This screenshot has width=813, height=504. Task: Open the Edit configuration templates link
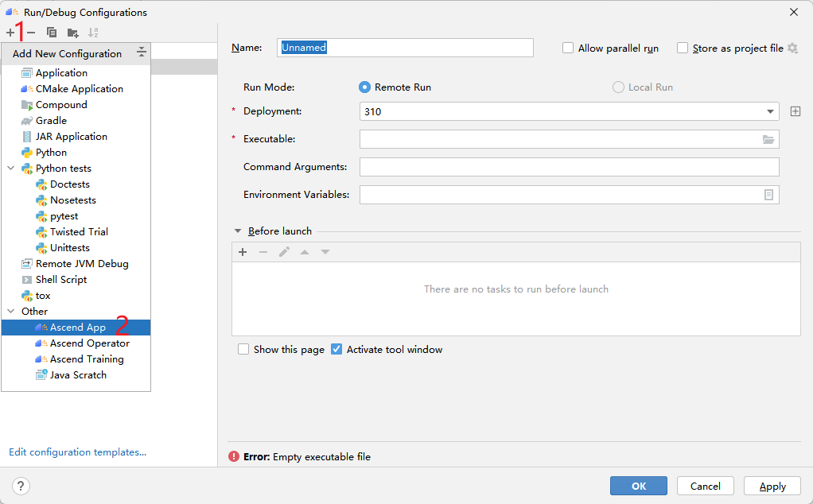click(77, 452)
